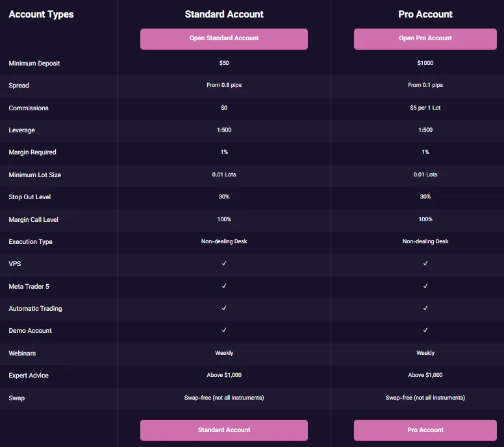The width and height of the screenshot is (504, 447).
Task: Click Automatic Trading checkmark for Standard Account
Action: 224,308
